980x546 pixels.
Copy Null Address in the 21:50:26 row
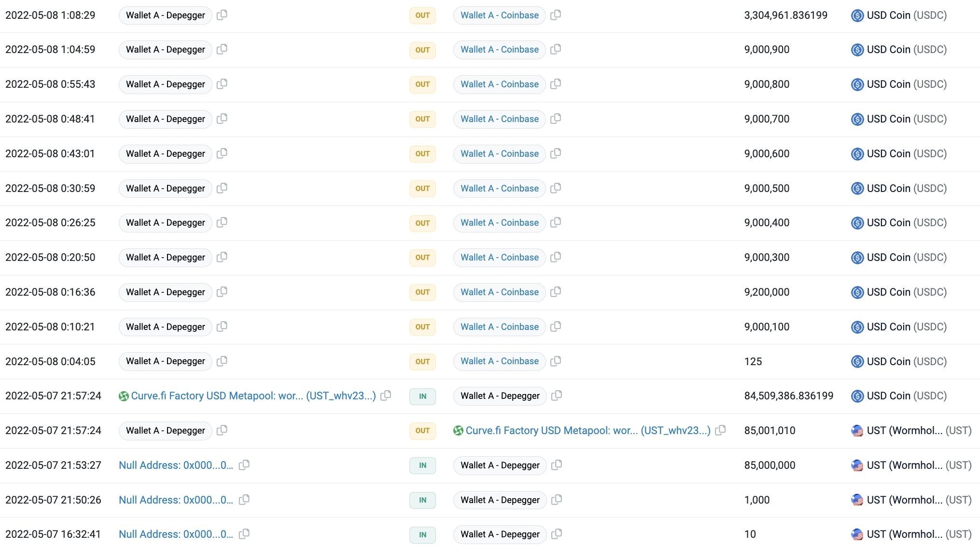tap(244, 500)
